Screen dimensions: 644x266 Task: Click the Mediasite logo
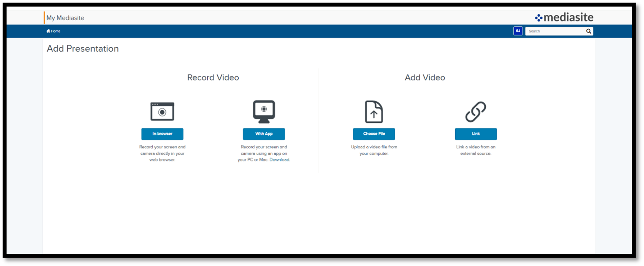point(564,18)
